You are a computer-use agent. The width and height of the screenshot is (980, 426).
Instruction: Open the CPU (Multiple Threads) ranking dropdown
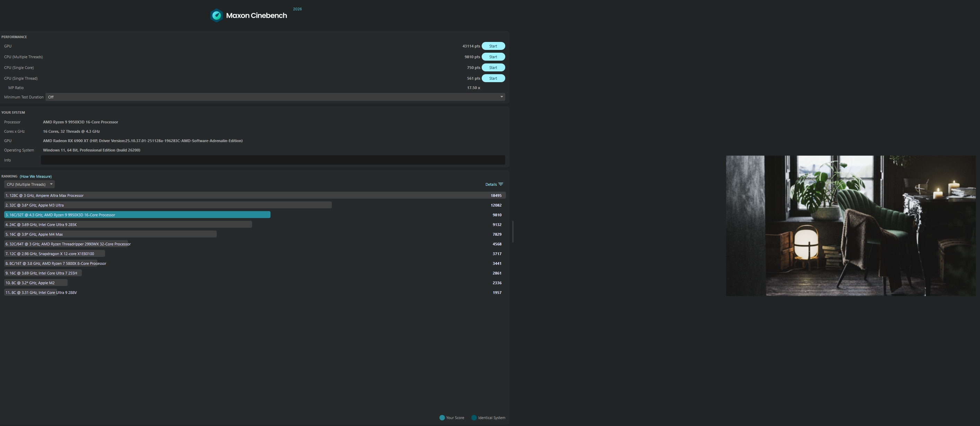coord(29,184)
